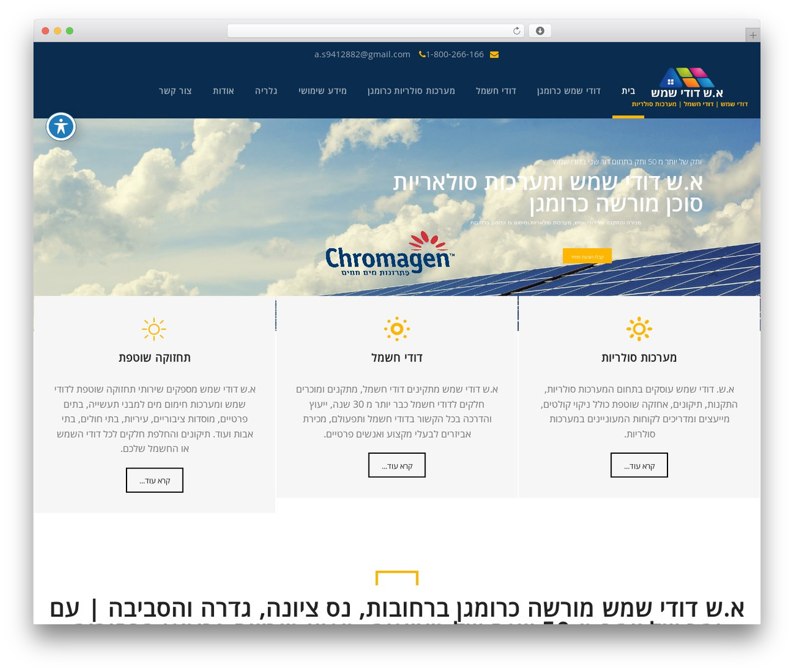Click the sun icon above תחזוקה שוטפת

point(154,329)
